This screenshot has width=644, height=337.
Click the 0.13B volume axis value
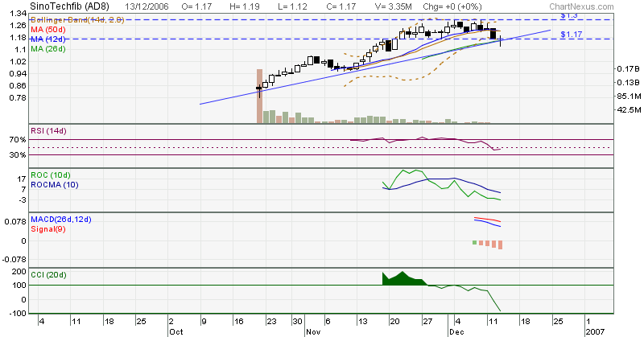(x=629, y=83)
